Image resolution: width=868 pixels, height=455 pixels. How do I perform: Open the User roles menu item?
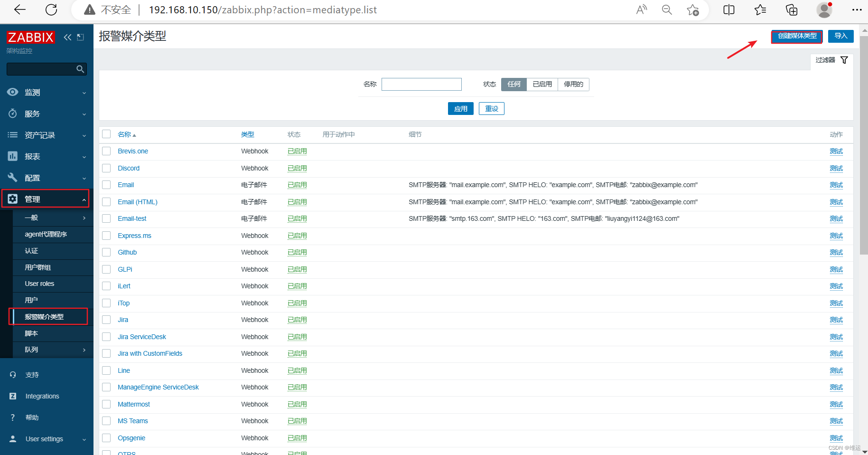pos(53,284)
